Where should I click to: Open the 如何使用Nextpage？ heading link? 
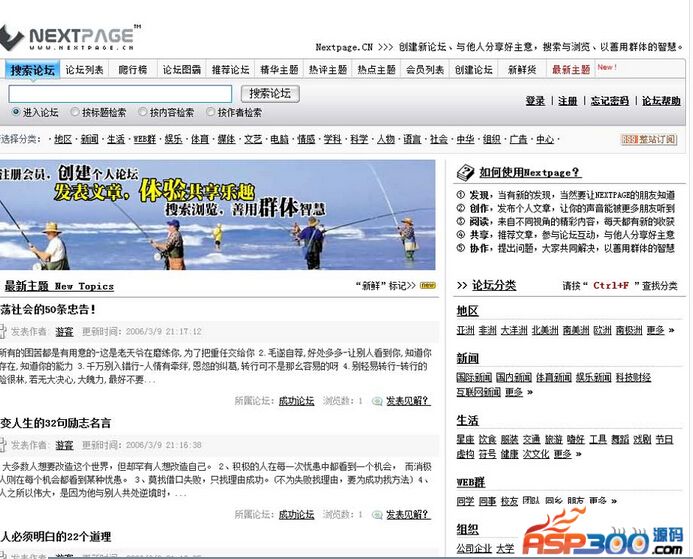530,173
